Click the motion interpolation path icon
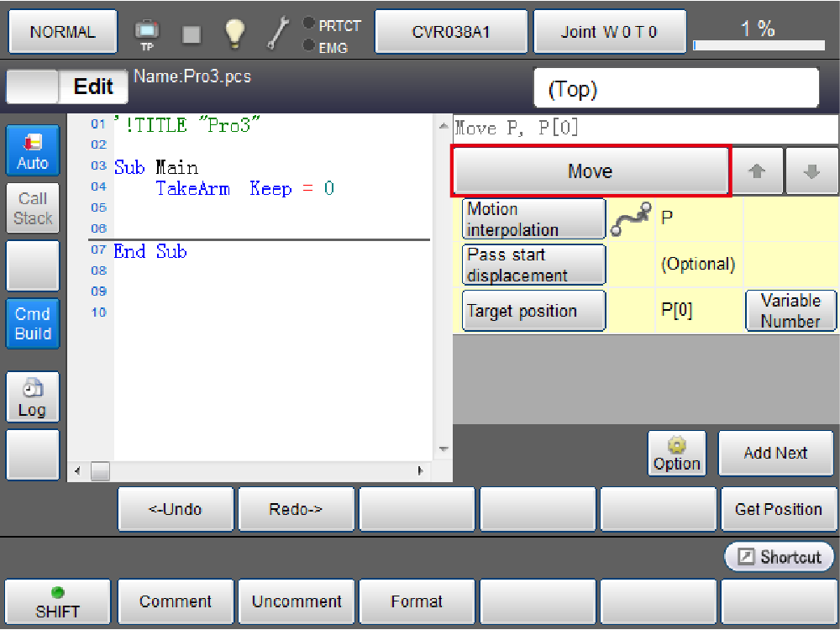Image resolution: width=840 pixels, height=630 pixels. click(630, 219)
